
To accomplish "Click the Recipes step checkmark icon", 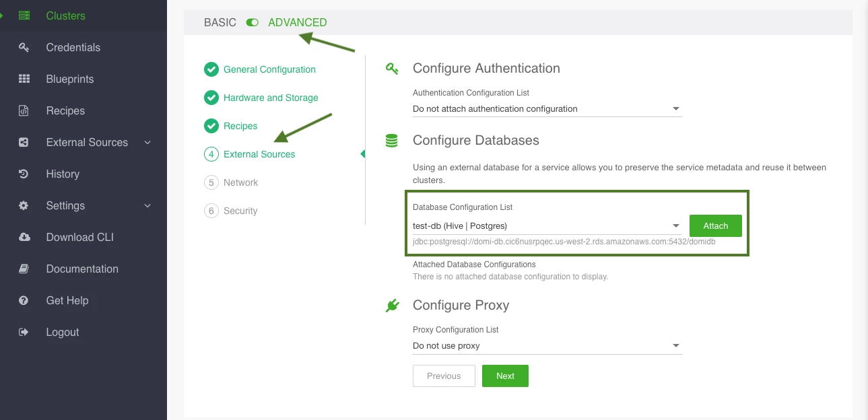I will pos(211,126).
